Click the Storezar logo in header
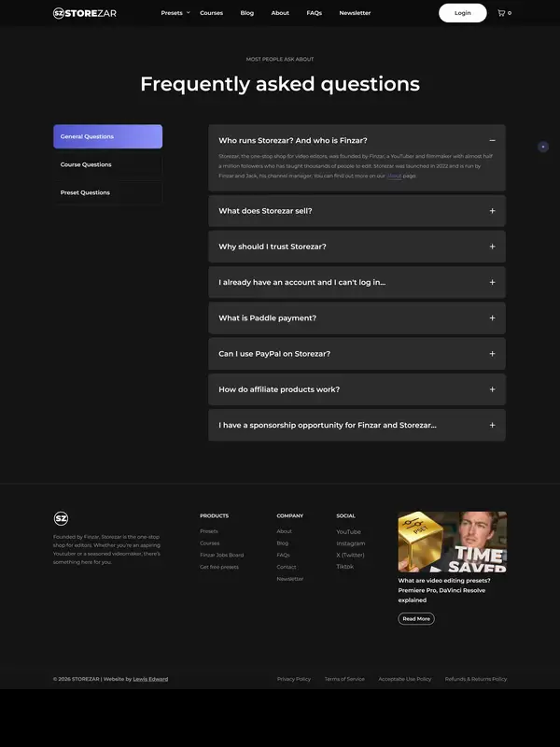Image resolution: width=560 pixels, height=747 pixels. point(85,13)
